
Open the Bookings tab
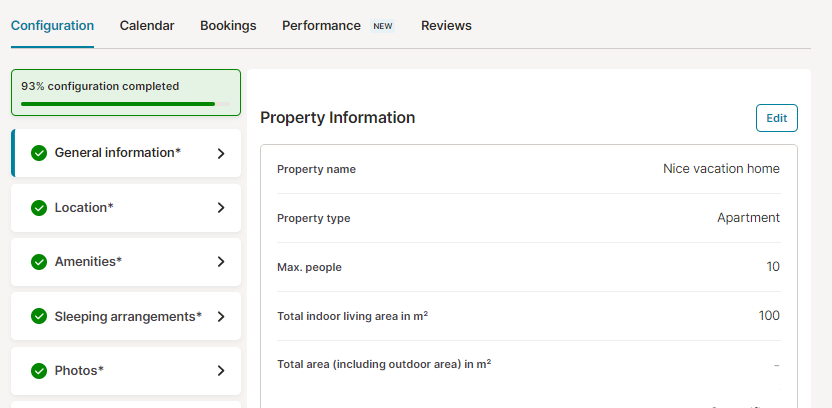(228, 25)
